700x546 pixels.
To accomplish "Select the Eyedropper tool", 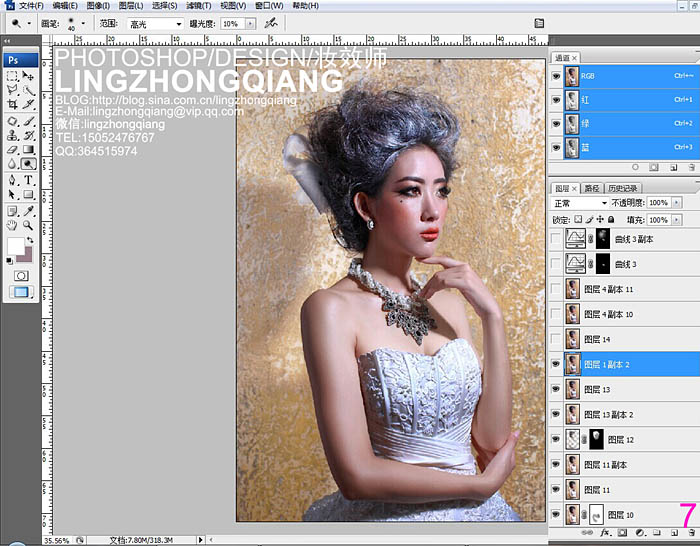I will (x=28, y=211).
